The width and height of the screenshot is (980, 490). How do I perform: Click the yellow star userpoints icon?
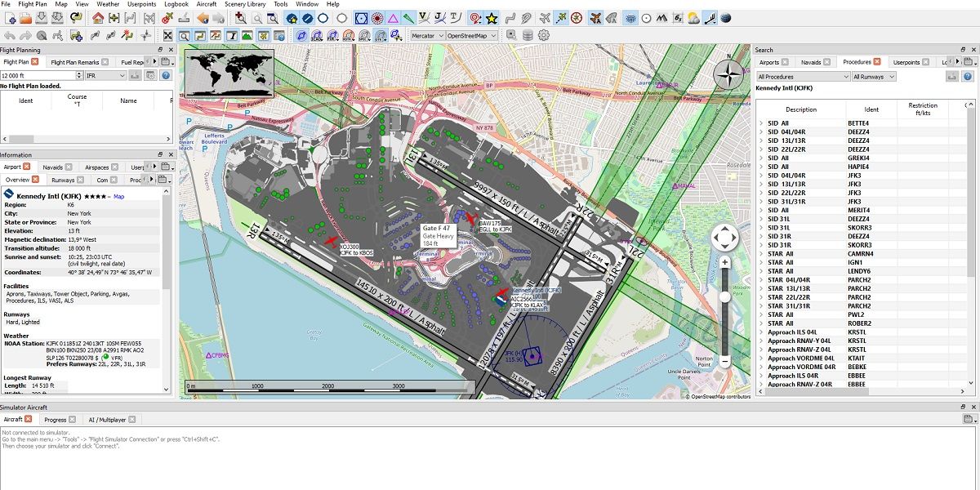[492, 18]
